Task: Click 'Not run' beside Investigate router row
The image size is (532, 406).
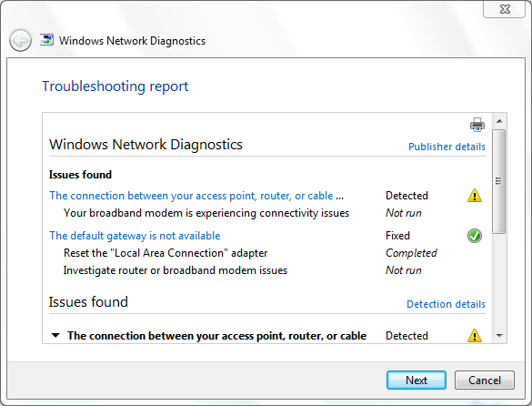Action: tap(404, 270)
